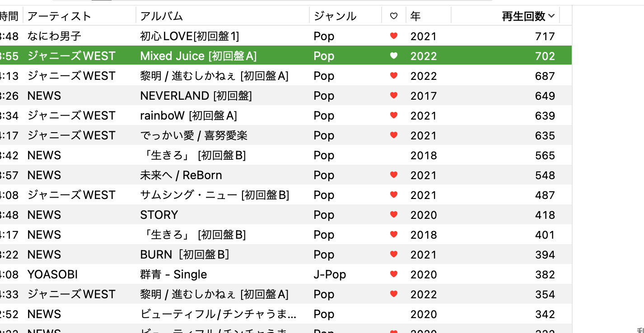Sort by the ジャンル column header
Image resolution: width=644 pixels, height=333 pixels.
click(335, 16)
